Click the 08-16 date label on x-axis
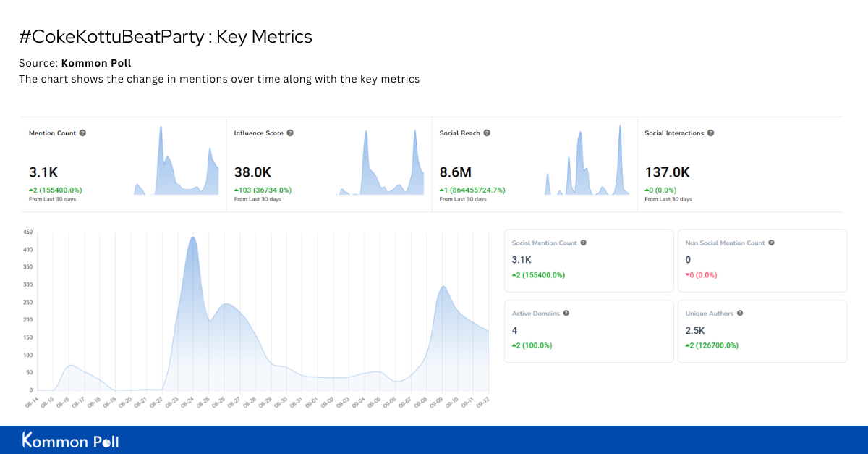868x454 pixels. [62, 402]
